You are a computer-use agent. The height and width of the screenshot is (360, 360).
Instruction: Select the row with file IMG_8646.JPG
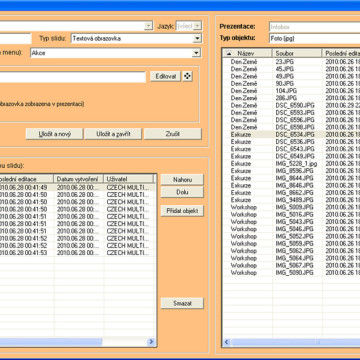tap(292, 185)
